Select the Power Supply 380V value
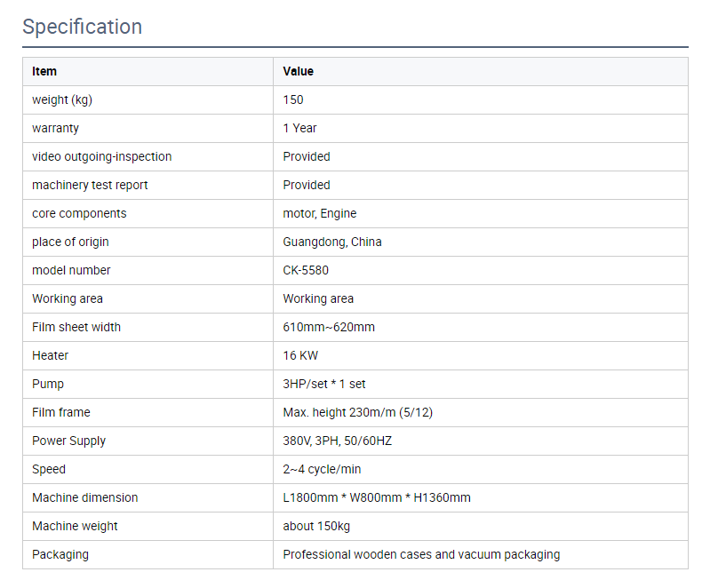 pyautogui.click(x=338, y=441)
